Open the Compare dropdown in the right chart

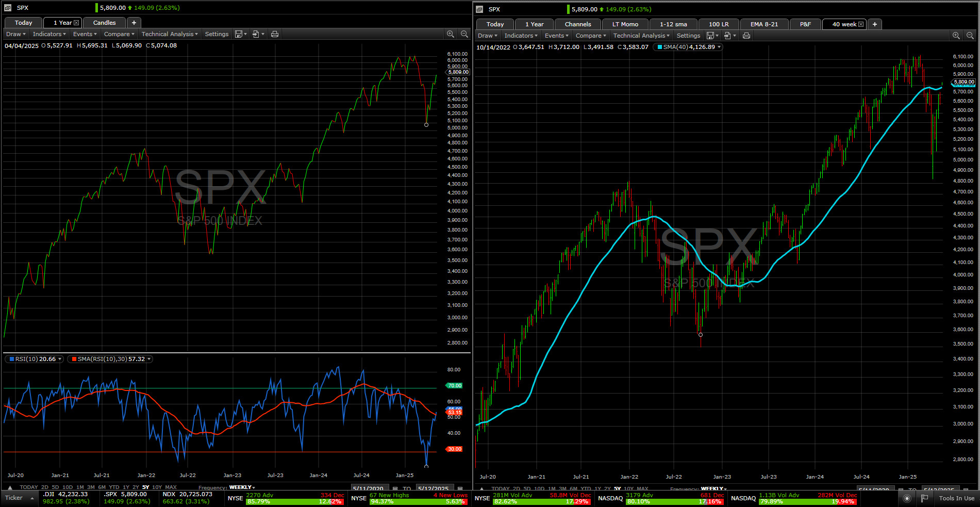[x=591, y=36]
